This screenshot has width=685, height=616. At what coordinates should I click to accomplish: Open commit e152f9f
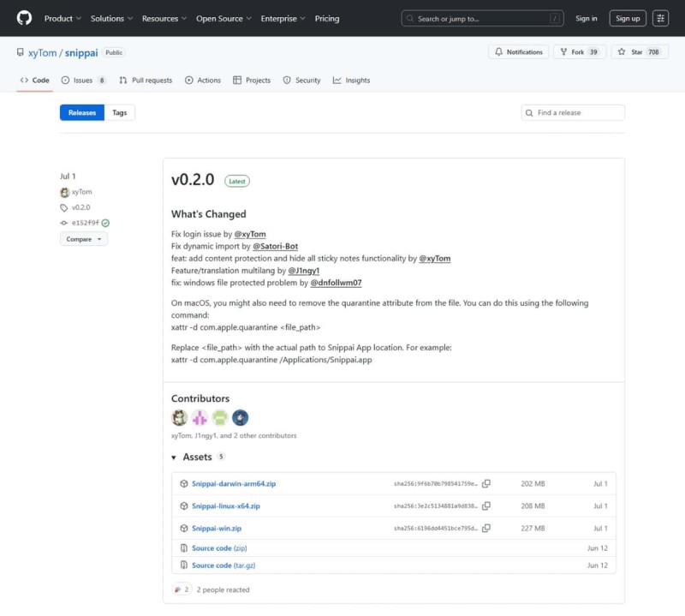coord(85,223)
